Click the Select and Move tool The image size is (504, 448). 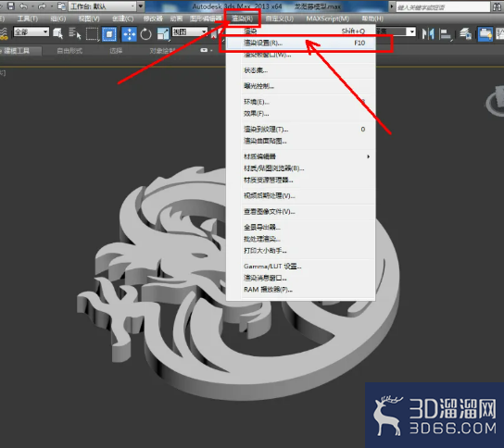click(129, 34)
